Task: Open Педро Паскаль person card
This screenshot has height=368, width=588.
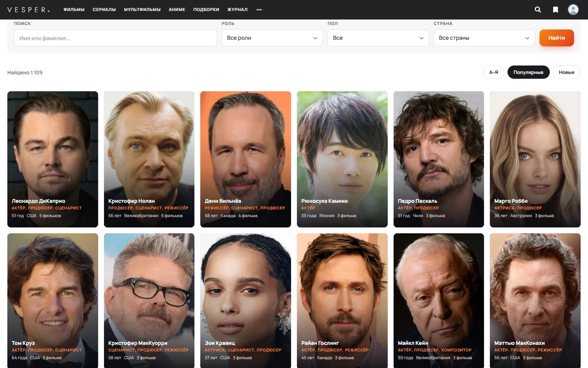Action: click(x=439, y=159)
